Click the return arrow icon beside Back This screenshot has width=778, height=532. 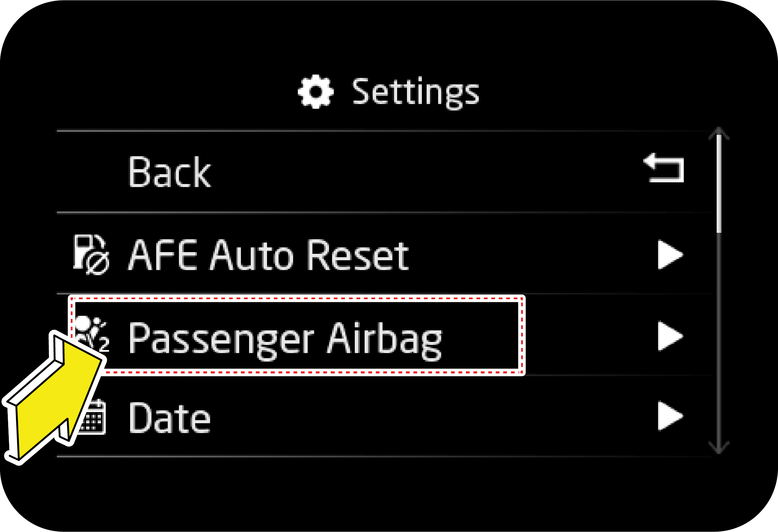point(664,168)
